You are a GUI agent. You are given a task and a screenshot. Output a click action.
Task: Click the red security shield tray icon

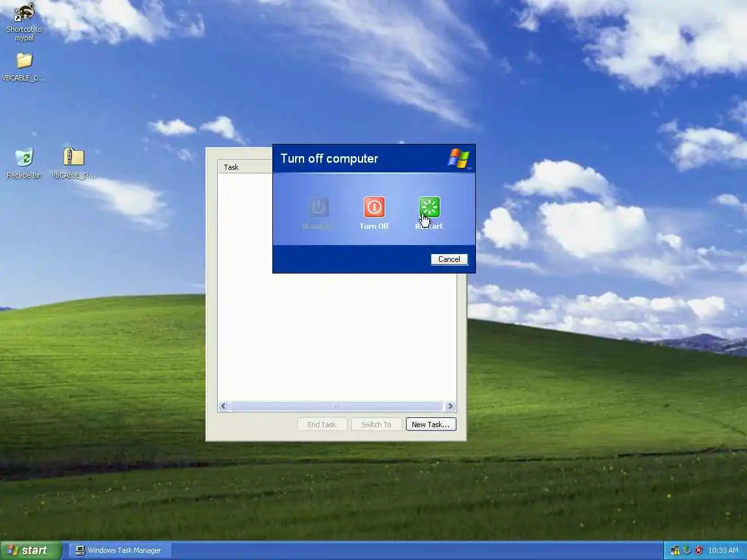click(x=698, y=550)
